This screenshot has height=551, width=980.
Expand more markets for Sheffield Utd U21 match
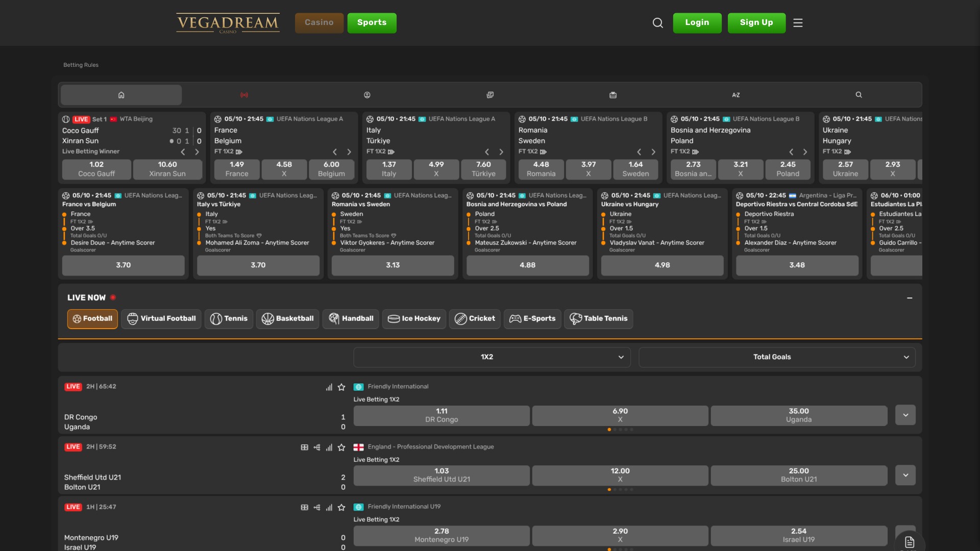905,475
